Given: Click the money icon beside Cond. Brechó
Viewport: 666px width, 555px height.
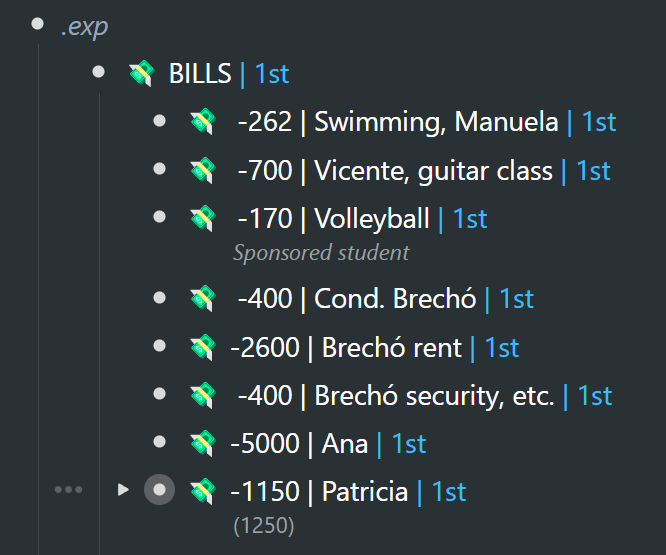Looking at the screenshot, I should pyautogui.click(x=203, y=298).
